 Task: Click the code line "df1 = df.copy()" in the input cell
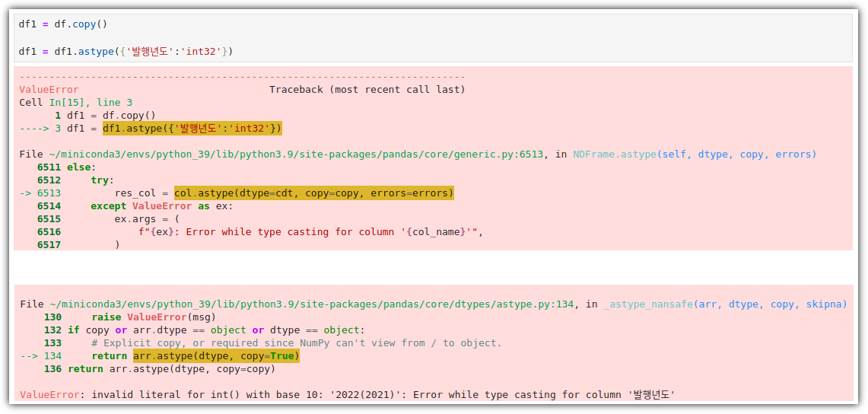pyautogui.click(x=63, y=25)
